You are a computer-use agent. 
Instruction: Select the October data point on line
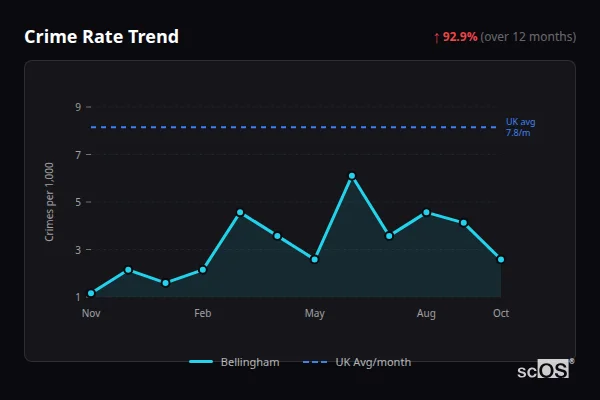click(501, 260)
